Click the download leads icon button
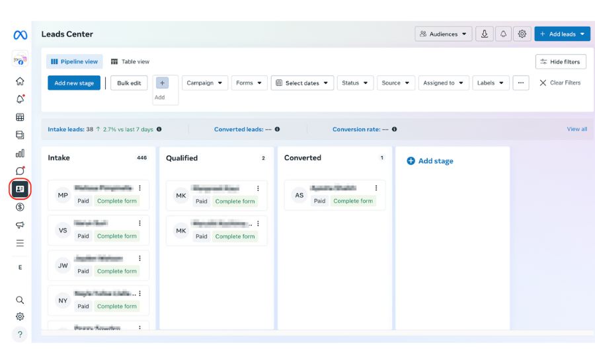 (485, 34)
